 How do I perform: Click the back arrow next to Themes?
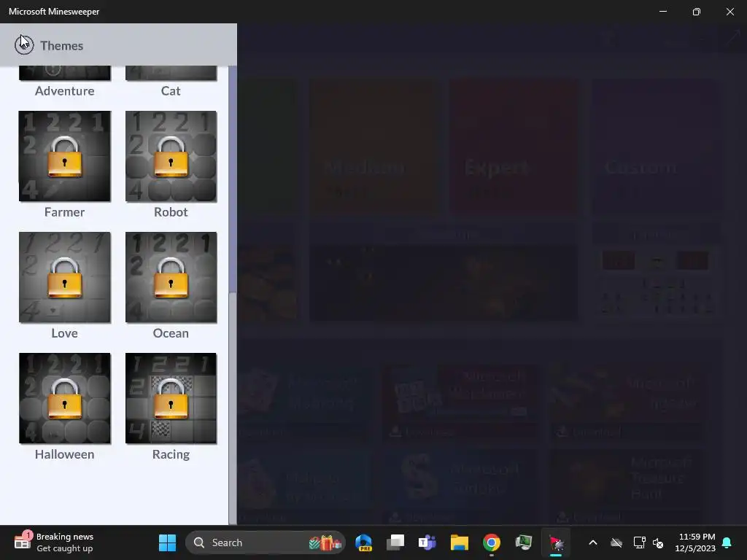(24, 45)
